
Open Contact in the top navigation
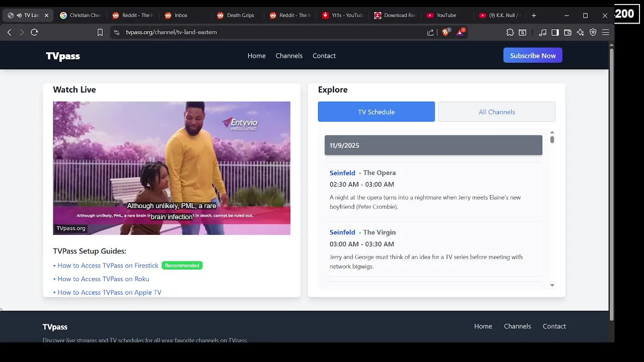324,56
